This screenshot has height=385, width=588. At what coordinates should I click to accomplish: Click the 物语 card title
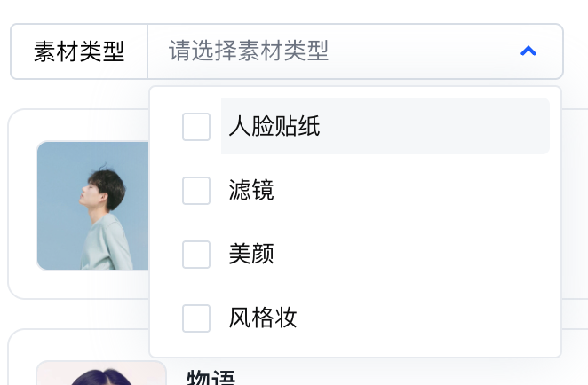click(211, 378)
